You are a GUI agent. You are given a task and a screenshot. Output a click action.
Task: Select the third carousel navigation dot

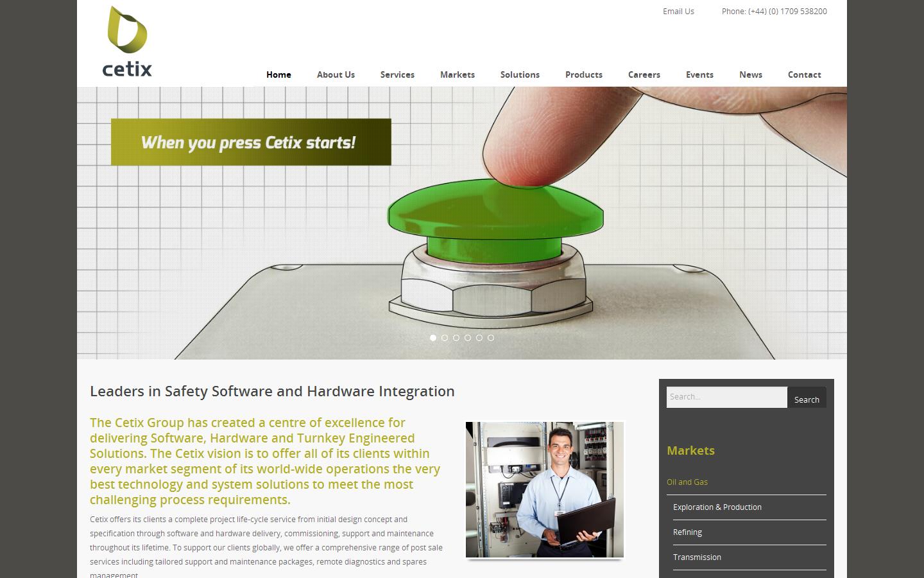tap(456, 338)
